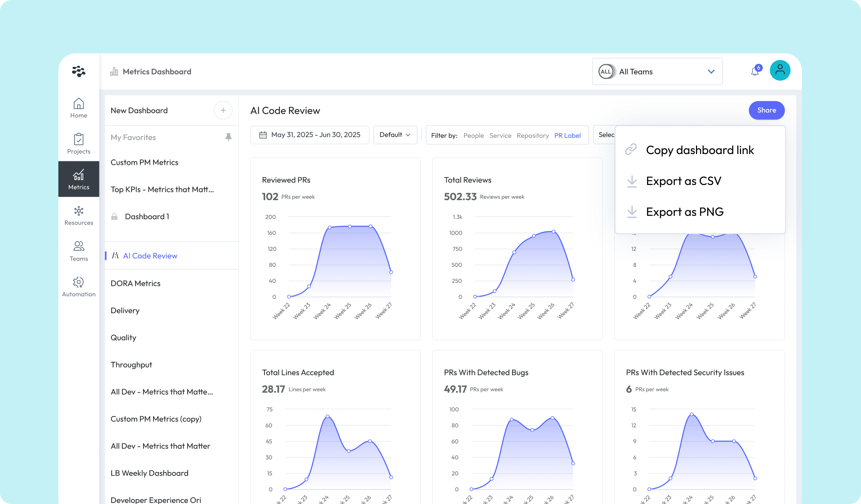This screenshot has height=504, width=861.
Task: Pin the My Favorites section
Action: pyautogui.click(x=228, y=137)
